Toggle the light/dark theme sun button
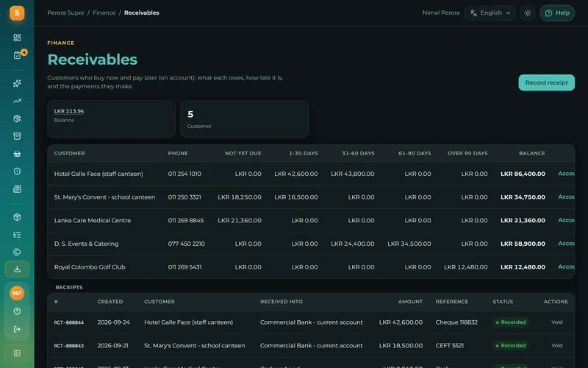 pyautogui.click(x=527, y=13)
